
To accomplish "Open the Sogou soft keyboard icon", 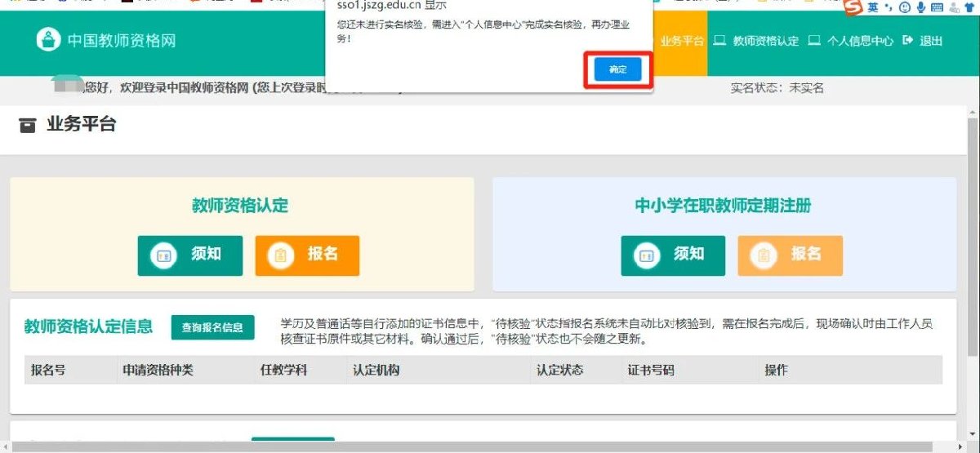I will click(937, 7).
